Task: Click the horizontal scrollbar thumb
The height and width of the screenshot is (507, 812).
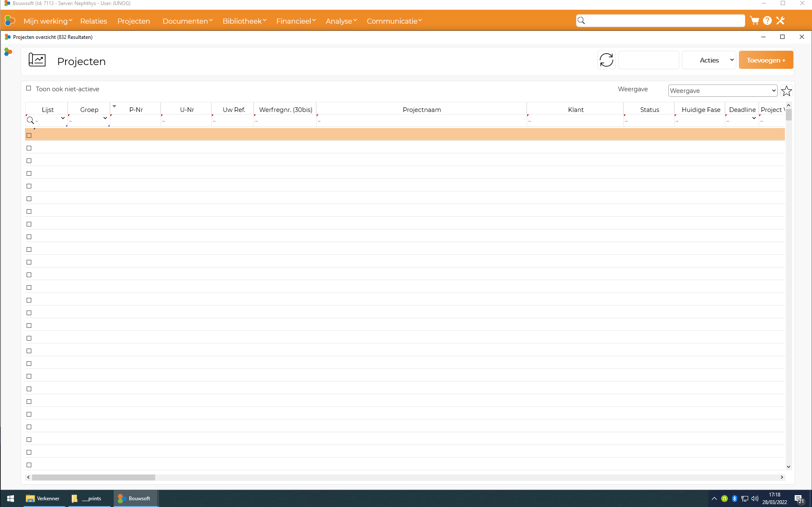Action: (93, 477)
